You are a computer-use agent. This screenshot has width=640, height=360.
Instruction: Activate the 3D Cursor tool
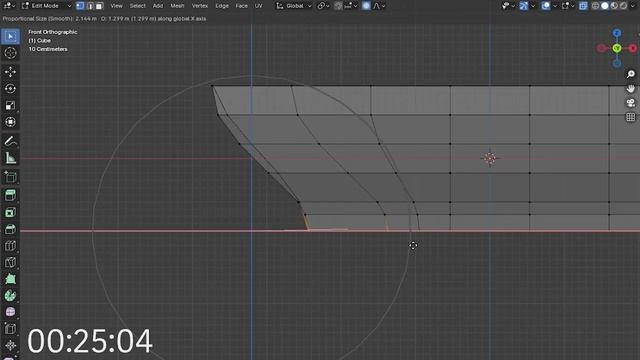pyautogui.click(x=10, y=53)
